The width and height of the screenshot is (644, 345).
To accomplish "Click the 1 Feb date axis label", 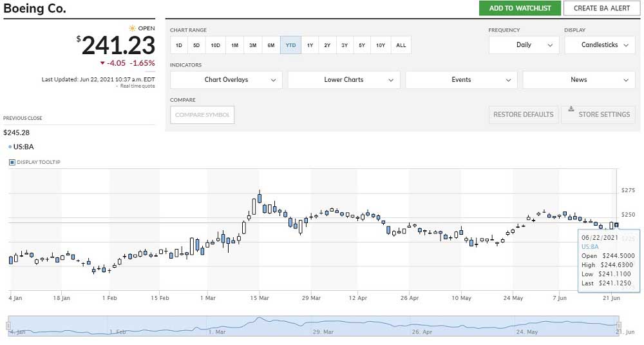I will (x=109, y=298).
